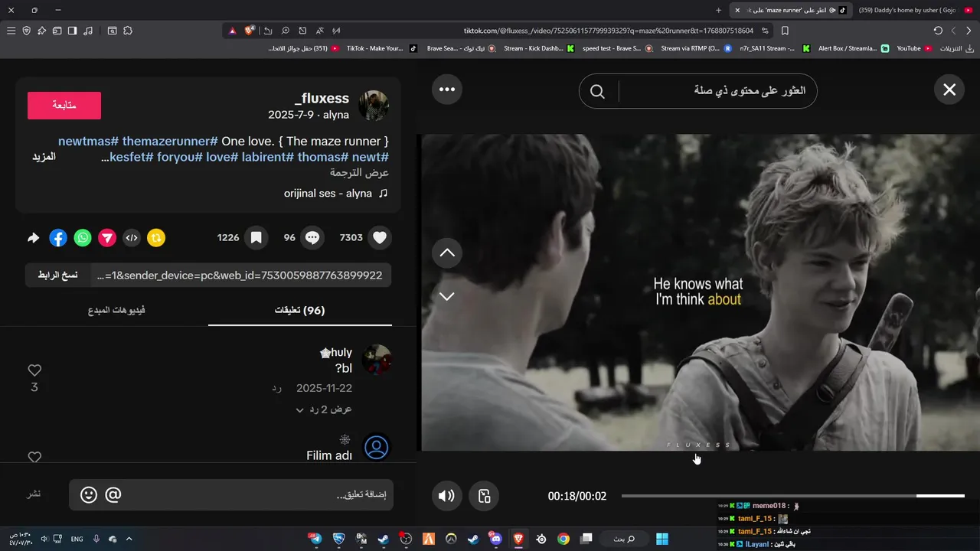Open comments via the speech bubble icon
The image size is (980, 551).
312,237
